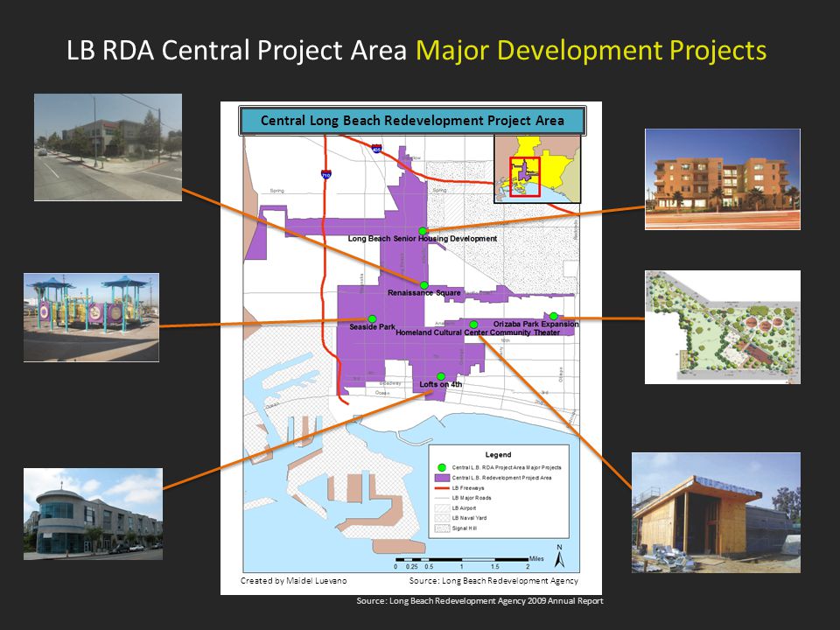The height and width of the screenshot is (630, 840).
Task: Click the 'Seaside Park' map label
Action: (373, 326)
